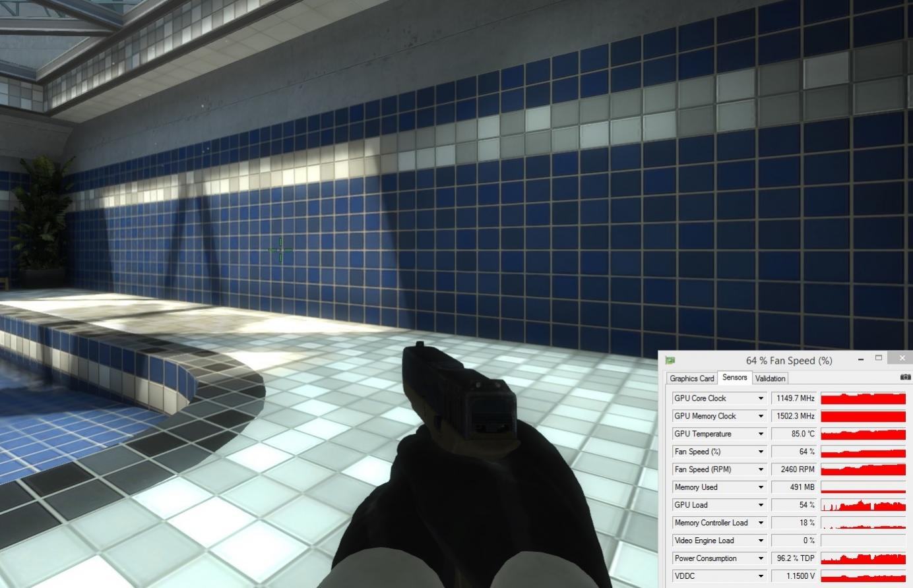
Task: Expand the Memory Controller Load dropdown
Action: [761, 523]
